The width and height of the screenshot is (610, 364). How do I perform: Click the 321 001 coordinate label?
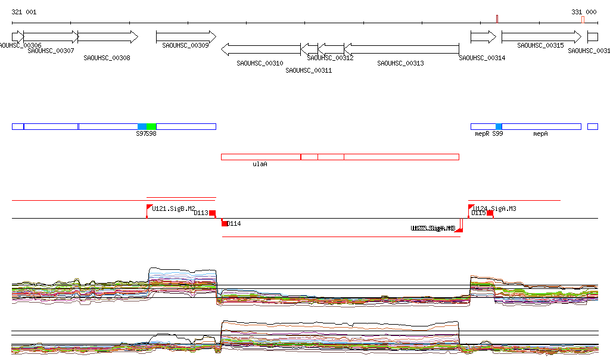coord(24,12)
